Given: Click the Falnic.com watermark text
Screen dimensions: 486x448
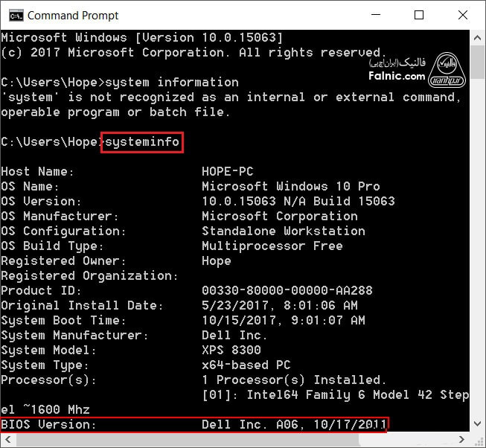Looking at the screenshot, I should (x=397, y=76).
